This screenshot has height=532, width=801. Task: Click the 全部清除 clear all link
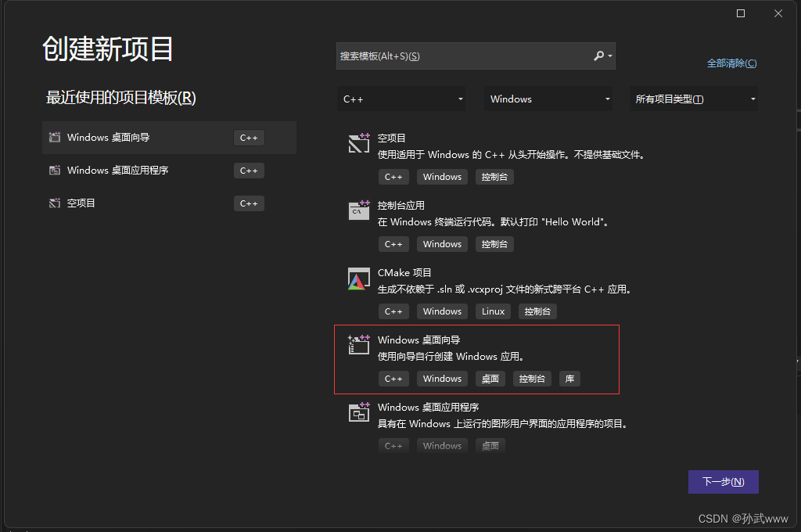click(x=731, y=63)
